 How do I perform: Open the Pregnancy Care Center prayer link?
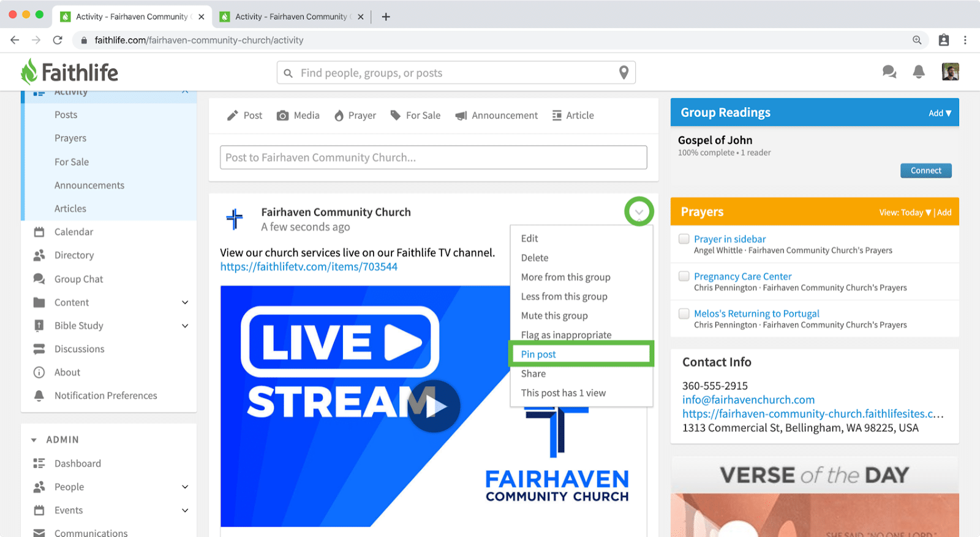(742, 276)
